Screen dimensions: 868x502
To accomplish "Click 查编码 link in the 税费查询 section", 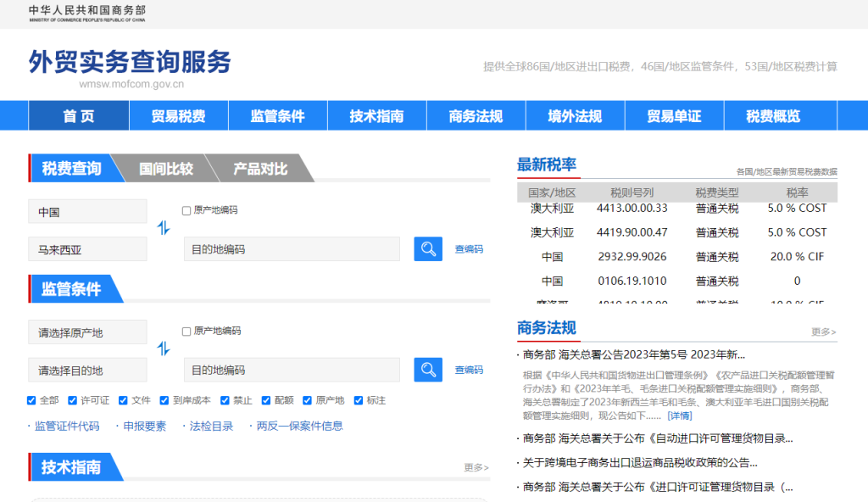I will coord(469,249).
